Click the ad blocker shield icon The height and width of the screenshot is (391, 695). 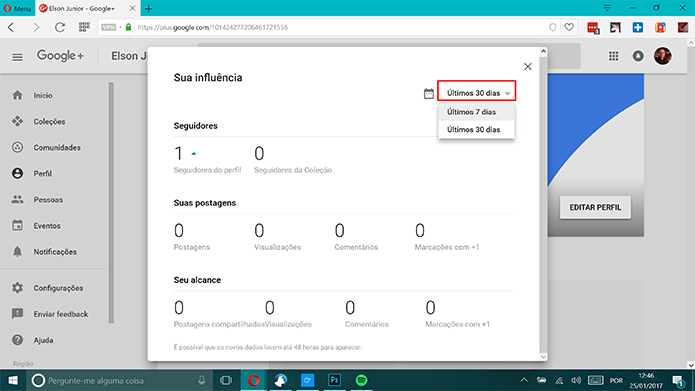(x=552, y=27)
